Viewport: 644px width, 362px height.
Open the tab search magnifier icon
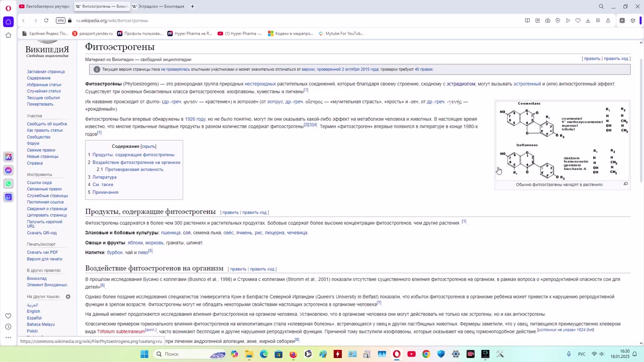tap(601, 7)
